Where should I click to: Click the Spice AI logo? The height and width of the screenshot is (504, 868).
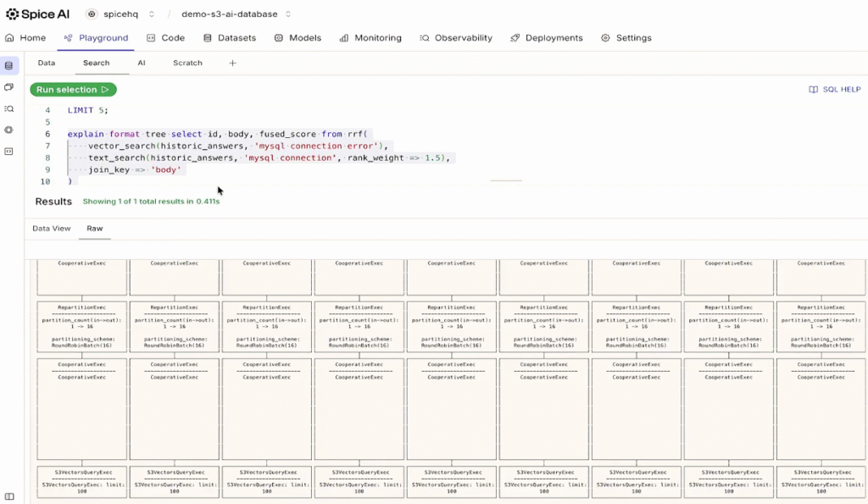click(39, 14)
